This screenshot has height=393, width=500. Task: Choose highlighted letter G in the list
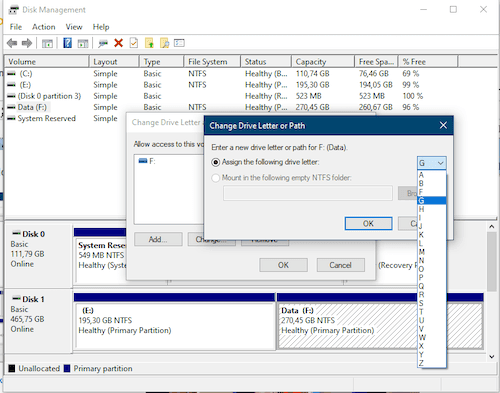432,201
